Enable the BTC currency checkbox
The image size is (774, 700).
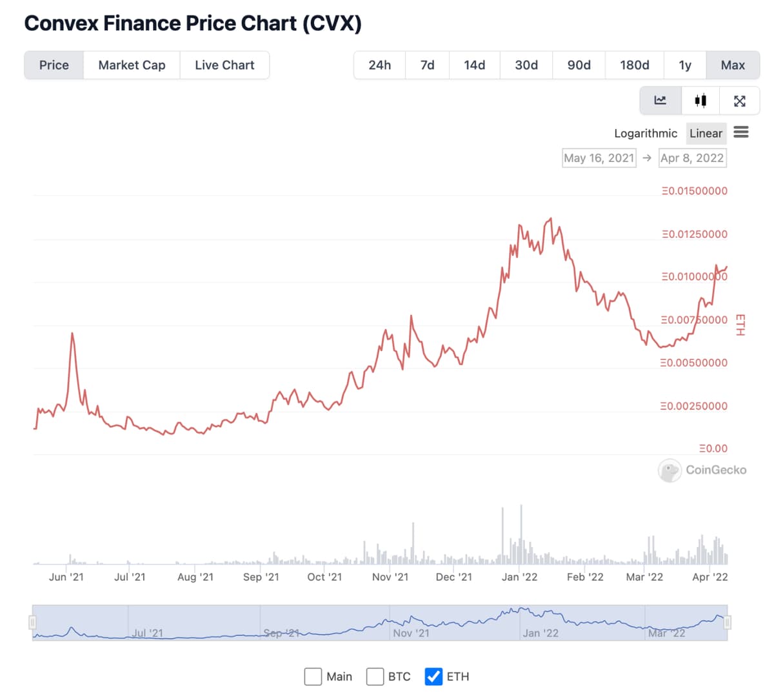click(x=375, y=676)
